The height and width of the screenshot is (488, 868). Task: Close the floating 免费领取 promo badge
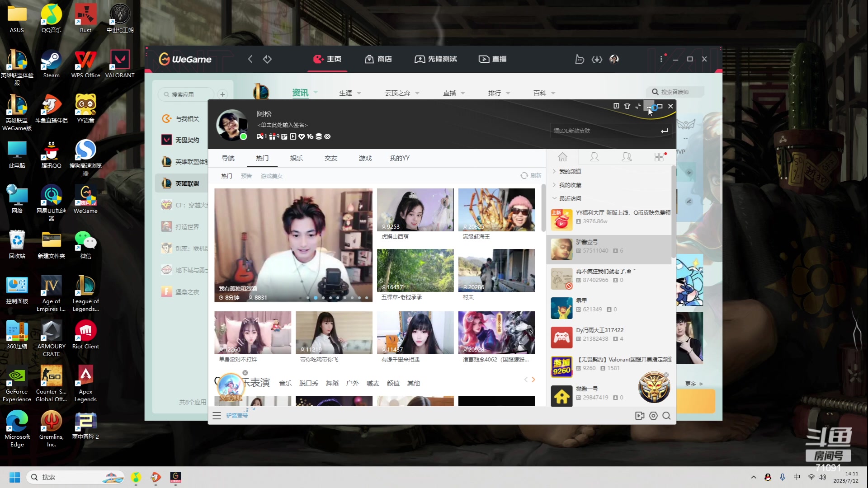tap(245, 373)
